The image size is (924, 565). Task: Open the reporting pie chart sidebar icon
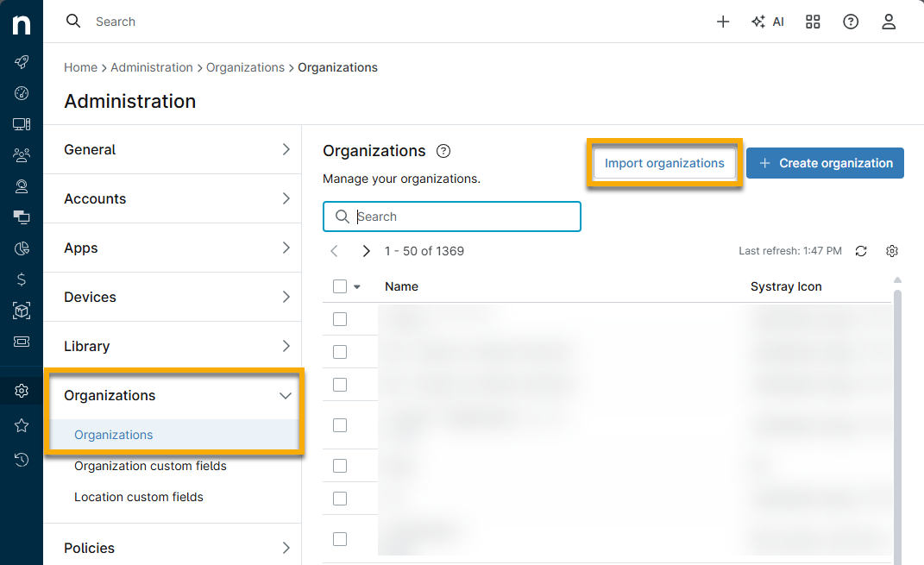click(21, 248)
